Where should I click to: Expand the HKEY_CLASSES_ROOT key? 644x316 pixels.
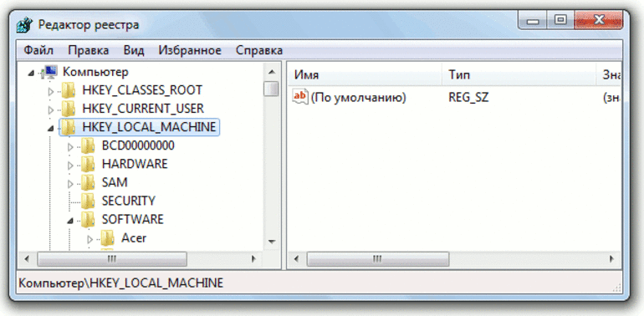(51, 91)
